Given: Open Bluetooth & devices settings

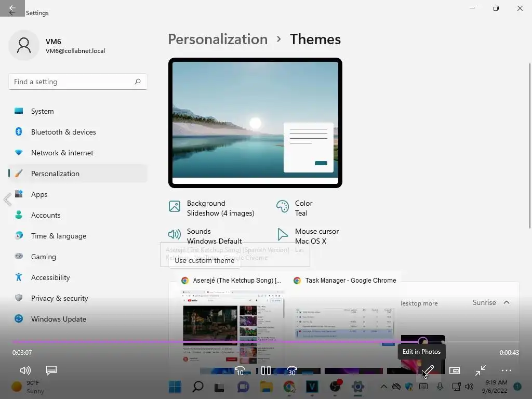Looking at the screenshot, I should 78,132.
